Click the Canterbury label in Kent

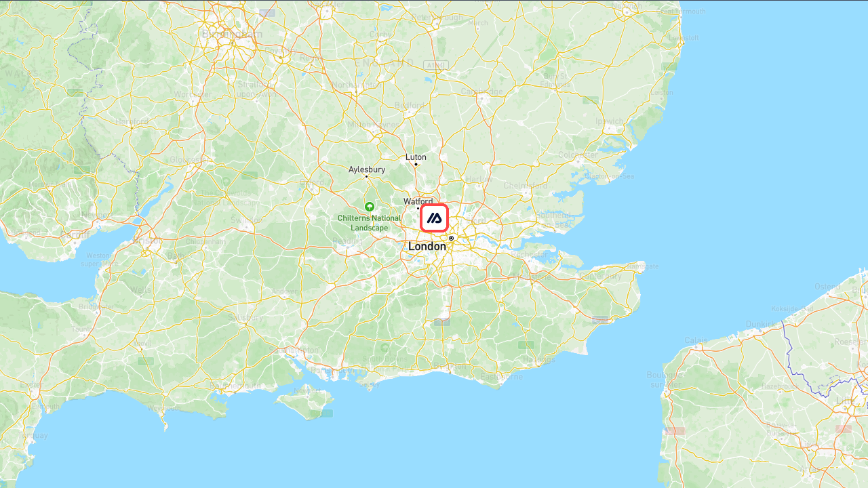tap(601, 276)
